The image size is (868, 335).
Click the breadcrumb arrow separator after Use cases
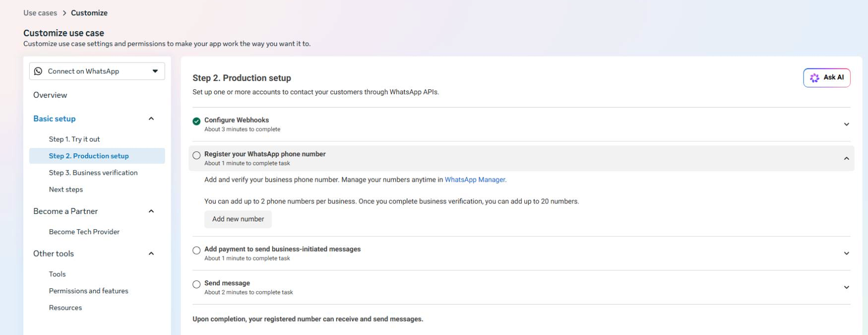64,13
